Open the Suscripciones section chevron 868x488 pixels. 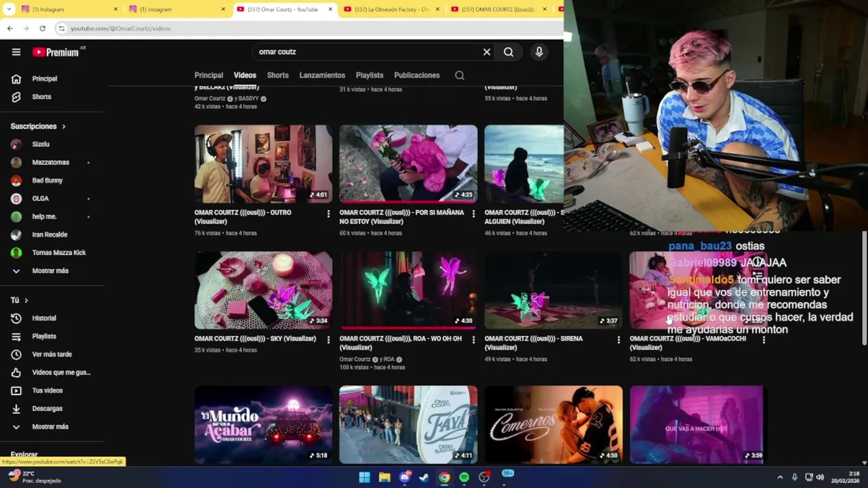point(64,127)
